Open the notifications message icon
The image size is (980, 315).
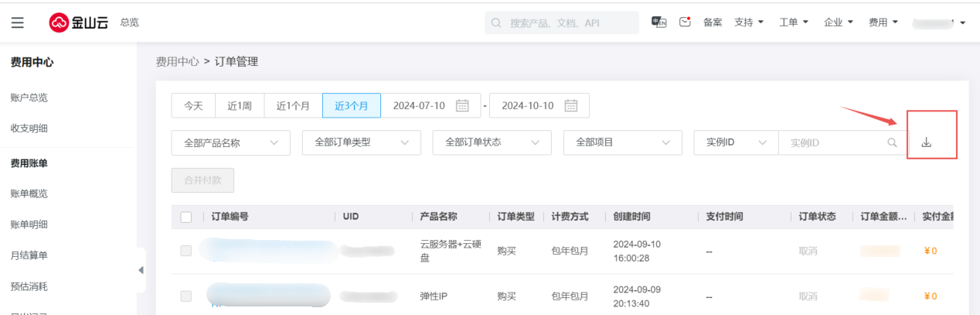point(685,22)
